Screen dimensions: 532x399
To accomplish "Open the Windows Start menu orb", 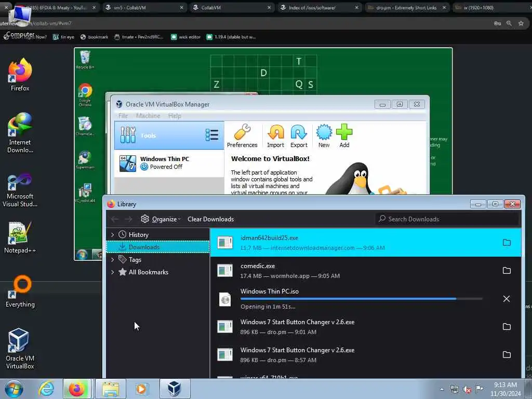I will [x=14, y=389].
